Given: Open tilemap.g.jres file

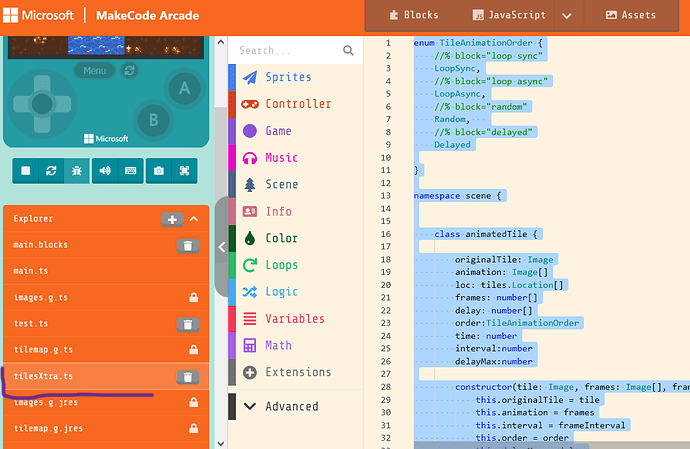Looking at the screenshot, I should 106,428.
